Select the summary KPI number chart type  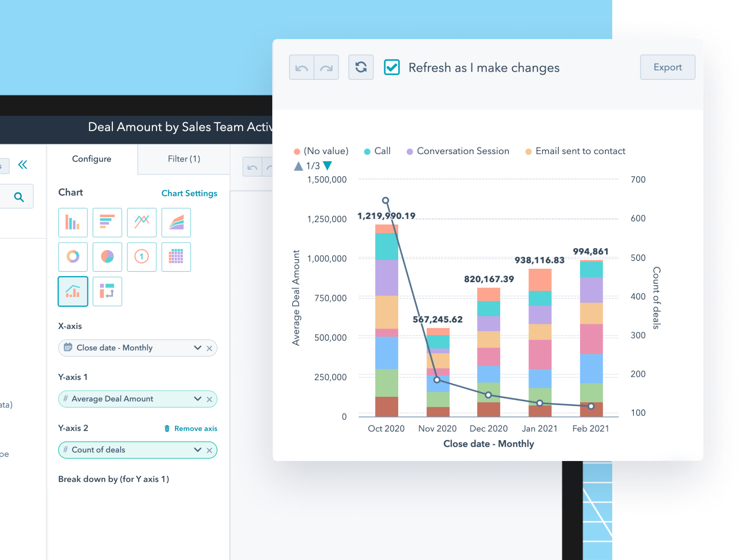pos(142,257)
